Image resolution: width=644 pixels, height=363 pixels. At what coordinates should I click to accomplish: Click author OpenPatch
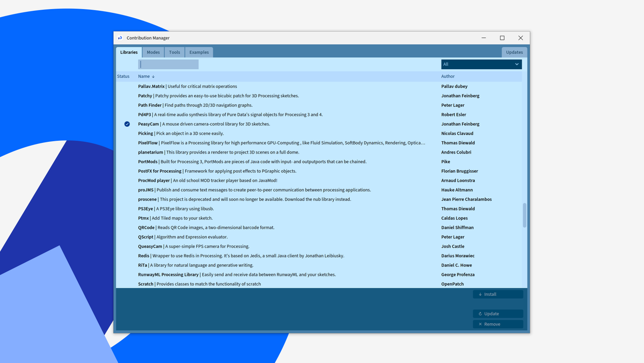tap(452, 284)
